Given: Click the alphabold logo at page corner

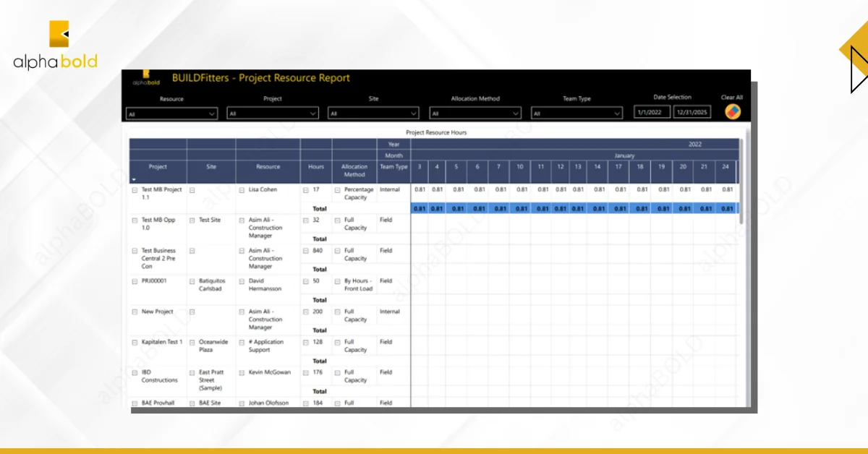Looking at the screenshot, I should pos(55,45).
